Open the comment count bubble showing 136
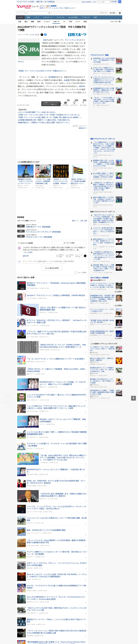Image resolution: width=138 pixels, height=644 pixels. point(32,35)
